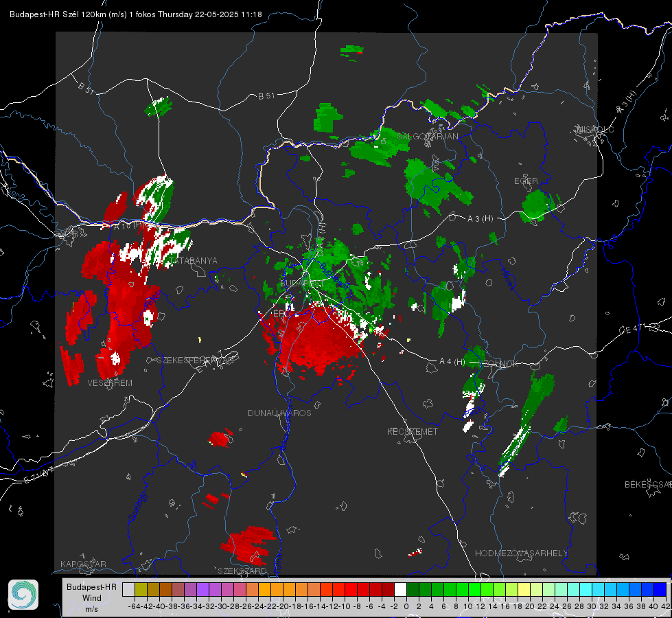Click the Somogy county label
The height and width of the screenshot is (618, 672).
tap(137, 507)
